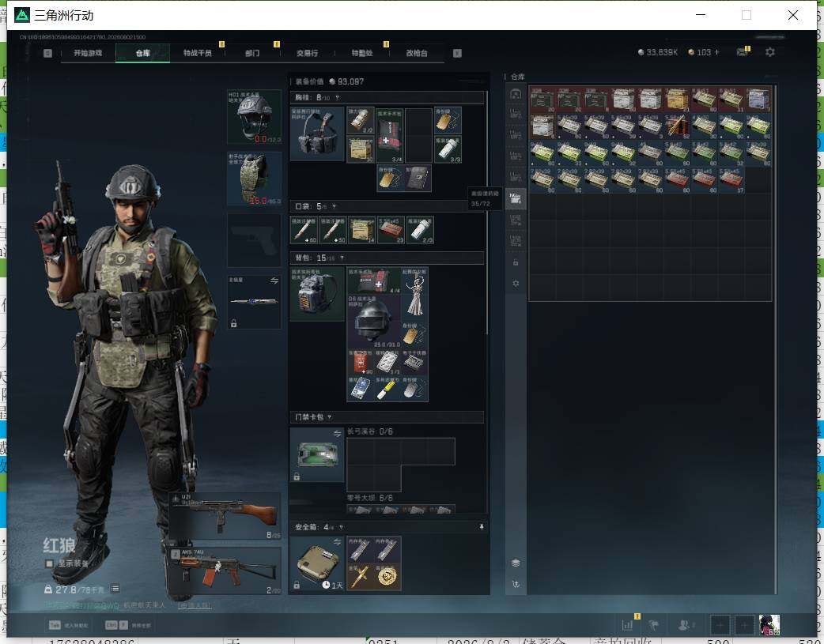Click the help icon next to 口袋
The height and width of the screenshot is (644, 824).
pyautogui.click(x=334, y=206)
